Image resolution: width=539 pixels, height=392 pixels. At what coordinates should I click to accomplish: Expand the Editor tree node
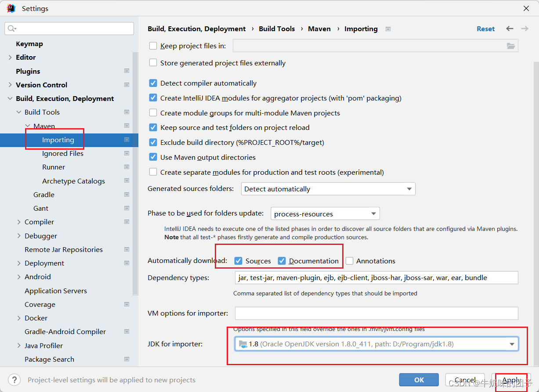click(10, 58)
